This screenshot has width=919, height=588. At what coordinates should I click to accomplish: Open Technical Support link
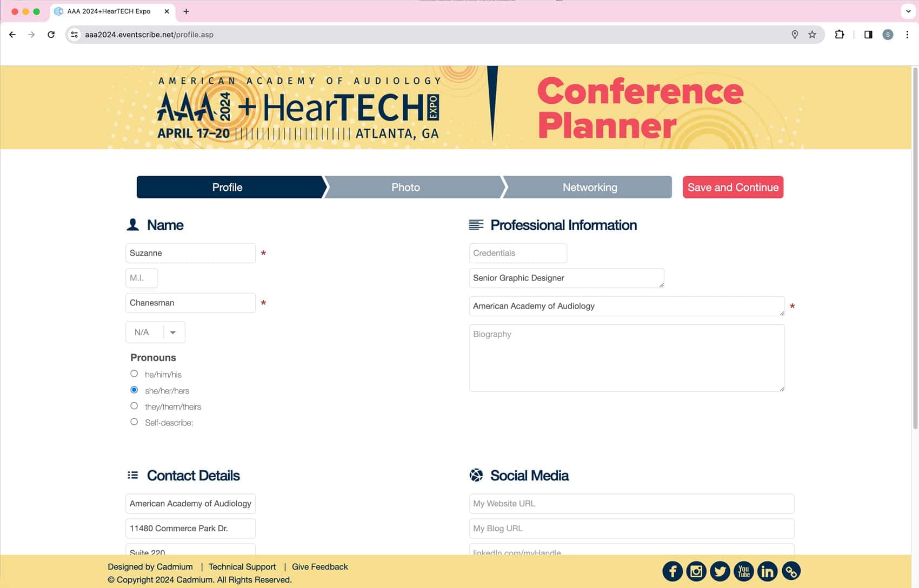click(242, 567)
